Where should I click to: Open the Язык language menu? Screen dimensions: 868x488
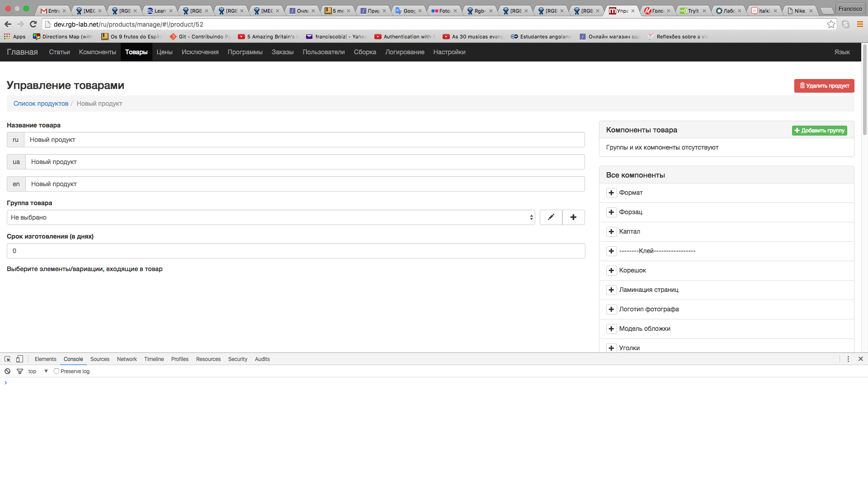842,52
